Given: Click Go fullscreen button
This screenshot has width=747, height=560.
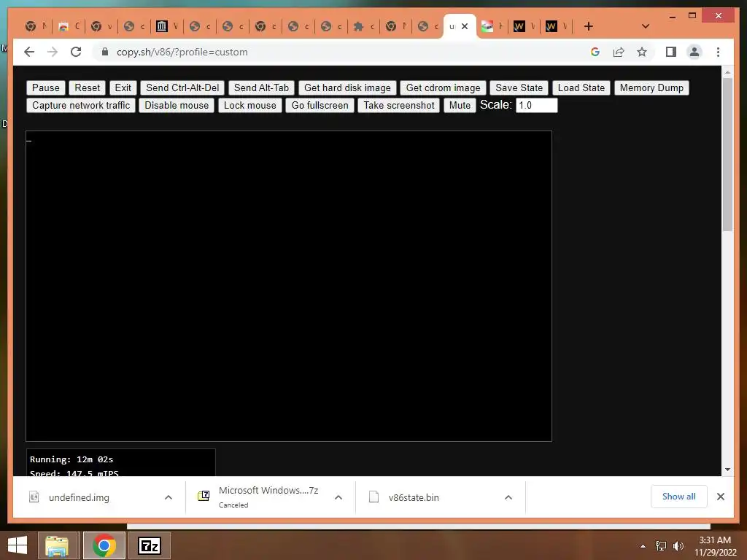Looking at the screenshot, I should click(x=320, y=105).
